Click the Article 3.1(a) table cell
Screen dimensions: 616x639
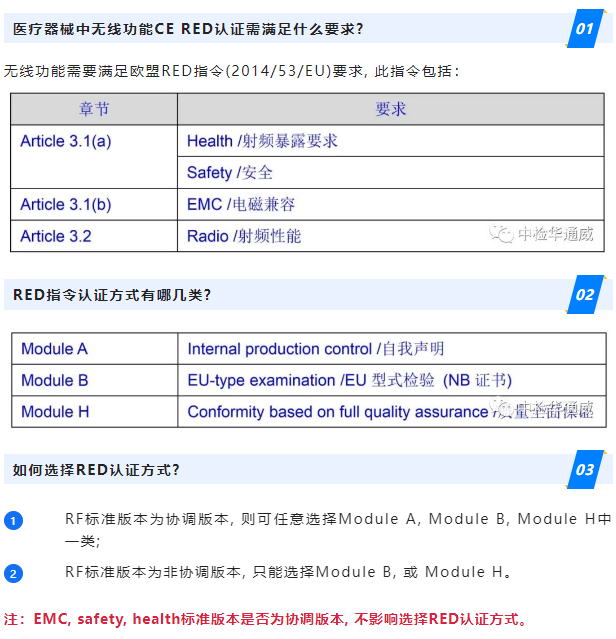click(66, 141)
